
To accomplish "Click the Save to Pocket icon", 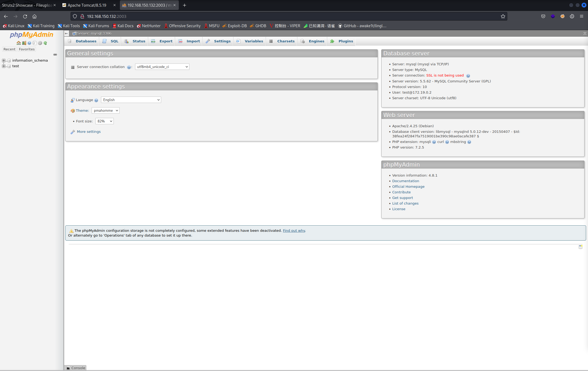I will [x=543, y=16].
